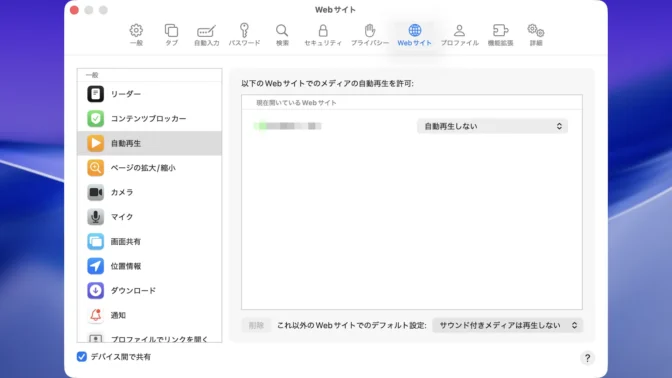672x378 pixels.
Task: Select the Webサイト globe tab
Action: 414,35
